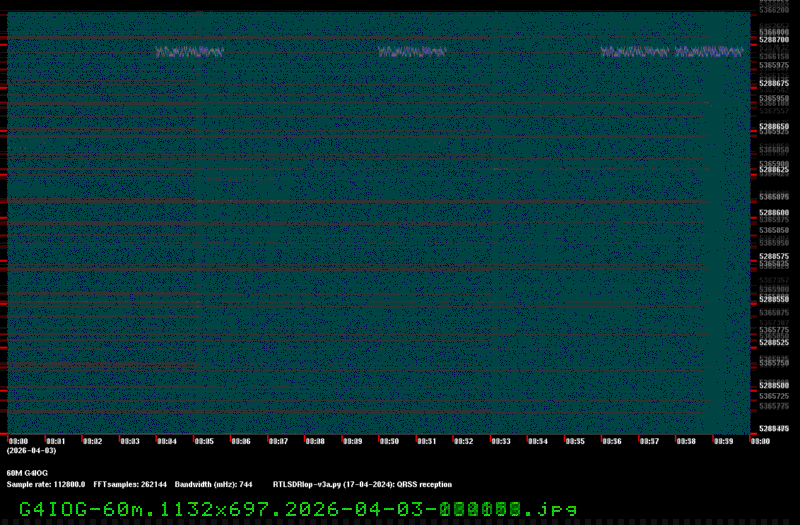Click the 5288600 frequency scale label
The width and height of the screenshot is (800, 525).
[774, 213]
